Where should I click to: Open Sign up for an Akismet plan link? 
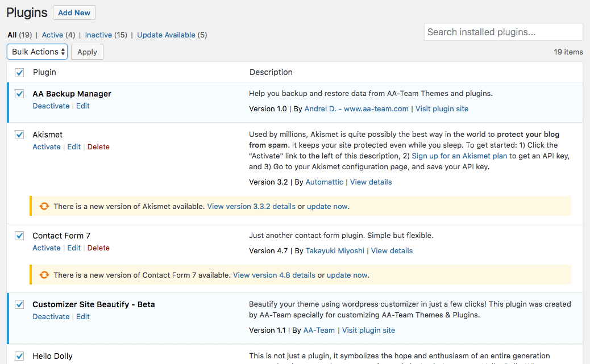tap(459, 156)
